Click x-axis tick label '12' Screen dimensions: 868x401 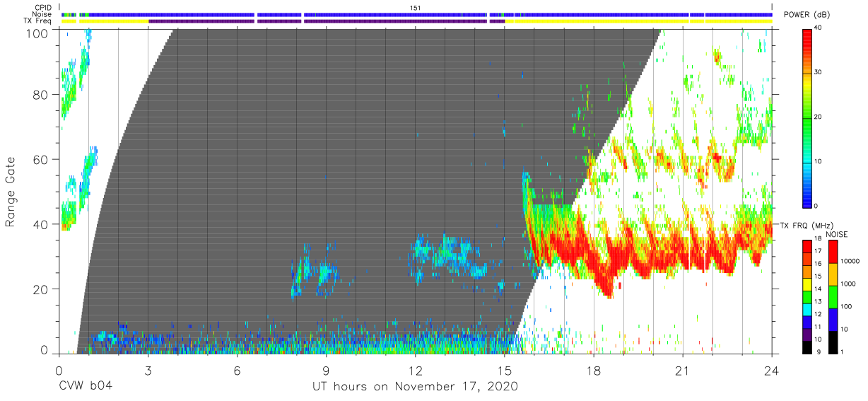(415, 372)
